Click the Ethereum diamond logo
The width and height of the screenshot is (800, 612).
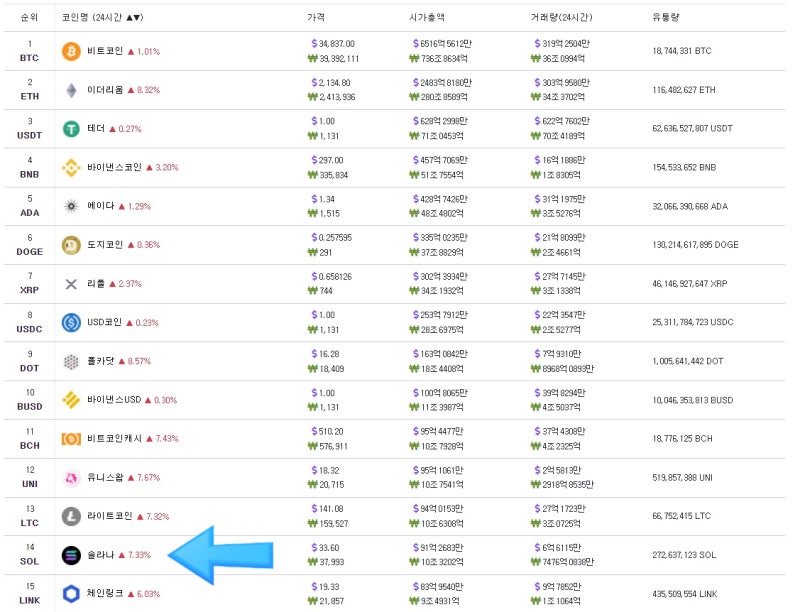click(x=71, y=90)
